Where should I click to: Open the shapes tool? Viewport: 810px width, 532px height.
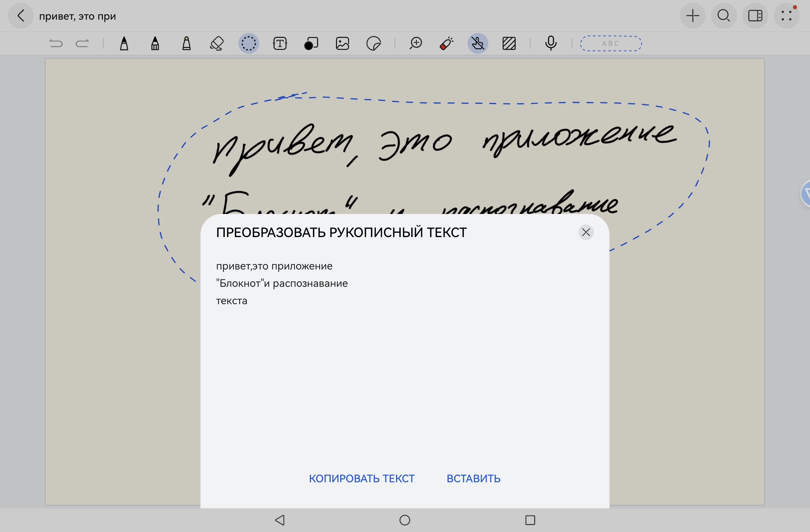point(311,44)
